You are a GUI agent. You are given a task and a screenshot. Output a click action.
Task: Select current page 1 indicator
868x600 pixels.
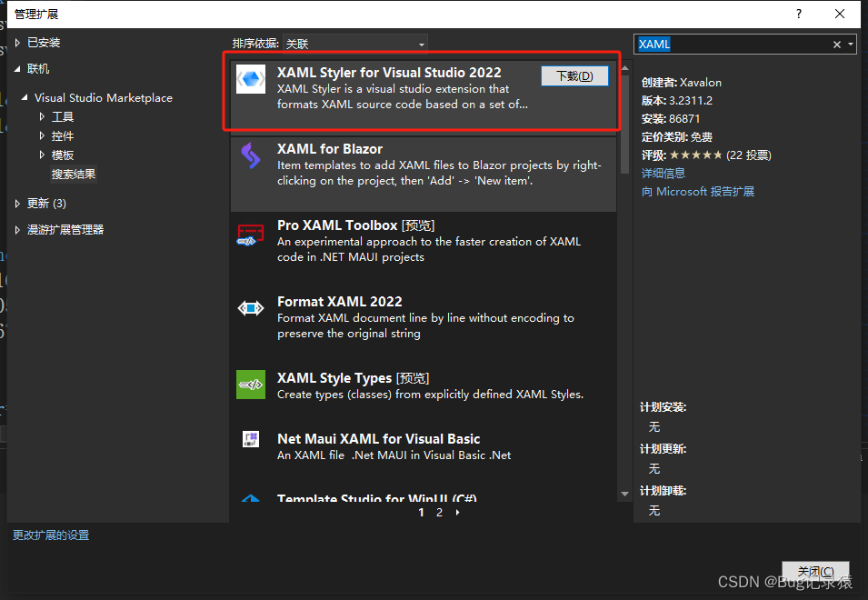coord(421,513)
